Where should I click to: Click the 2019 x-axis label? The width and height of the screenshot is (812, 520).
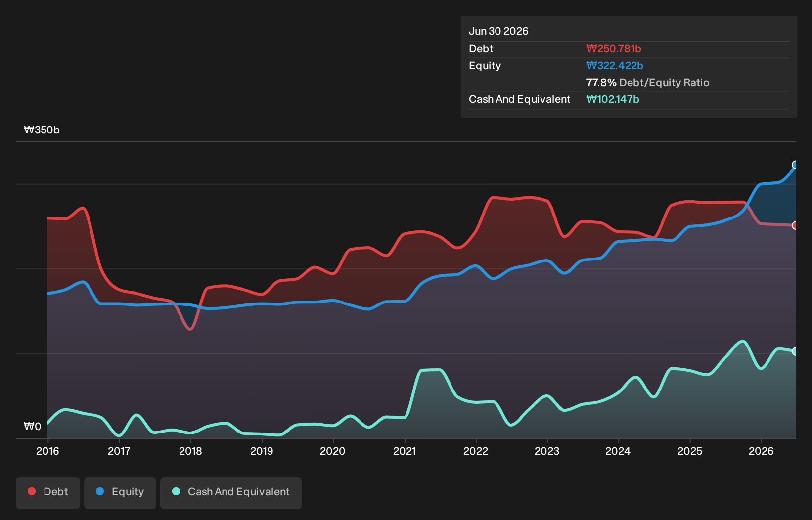click(262, 451)
